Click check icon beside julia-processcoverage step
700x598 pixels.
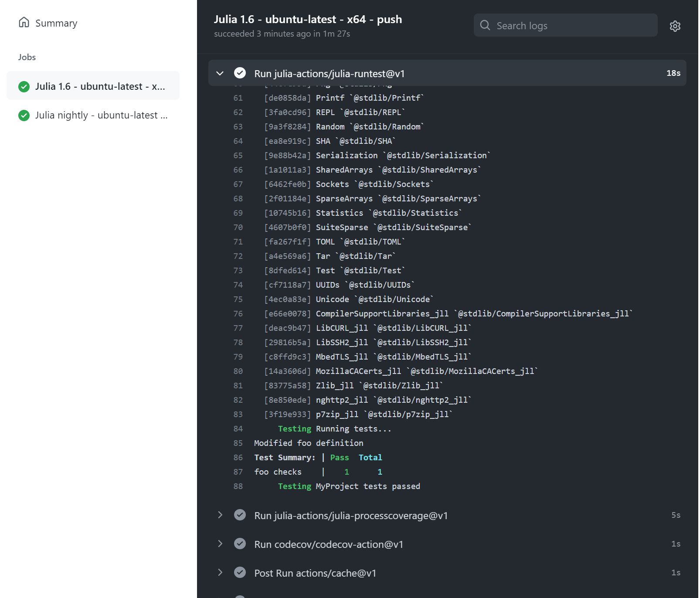pyautogui.click(x=240, y=515)
